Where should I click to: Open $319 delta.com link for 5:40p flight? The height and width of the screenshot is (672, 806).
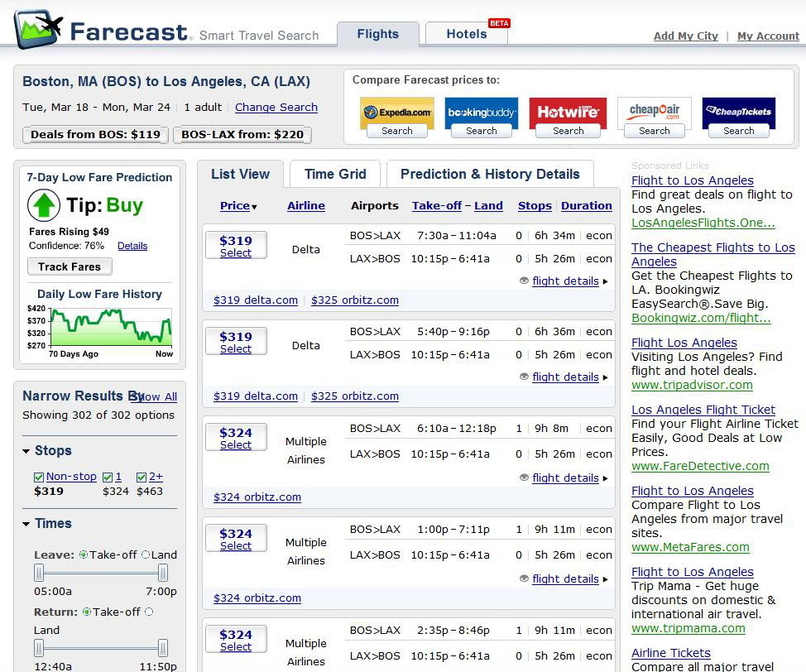(x=256, y=396)
